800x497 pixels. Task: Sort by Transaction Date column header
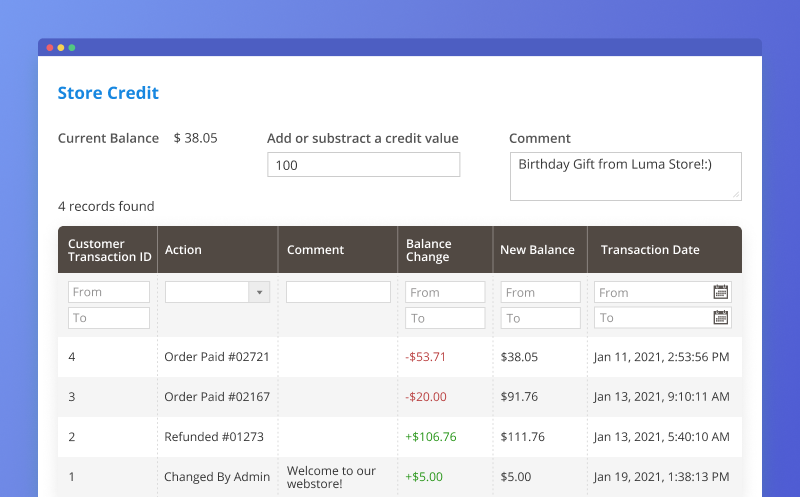(650, 250)
